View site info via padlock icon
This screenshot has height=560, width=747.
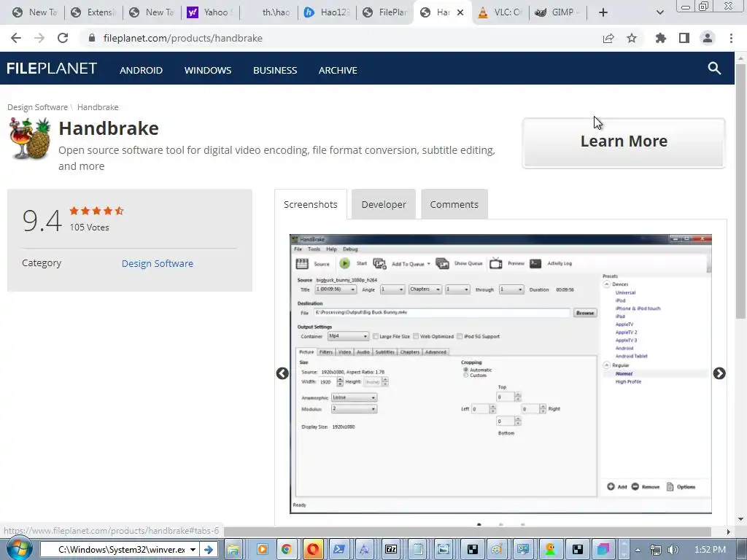click(x=92, y=38)
